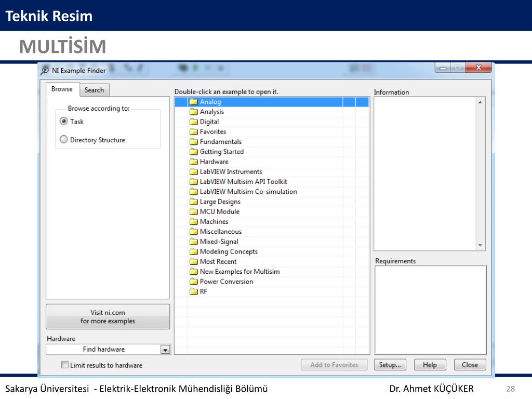Click the Getting Started folder icon

[x=194, y=152]
